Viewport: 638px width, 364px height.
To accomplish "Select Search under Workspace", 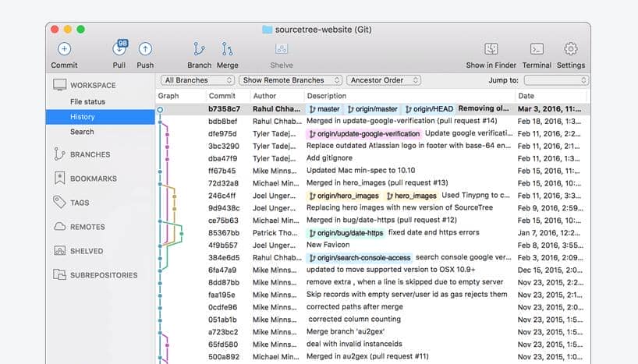I will tap(82, 132).
